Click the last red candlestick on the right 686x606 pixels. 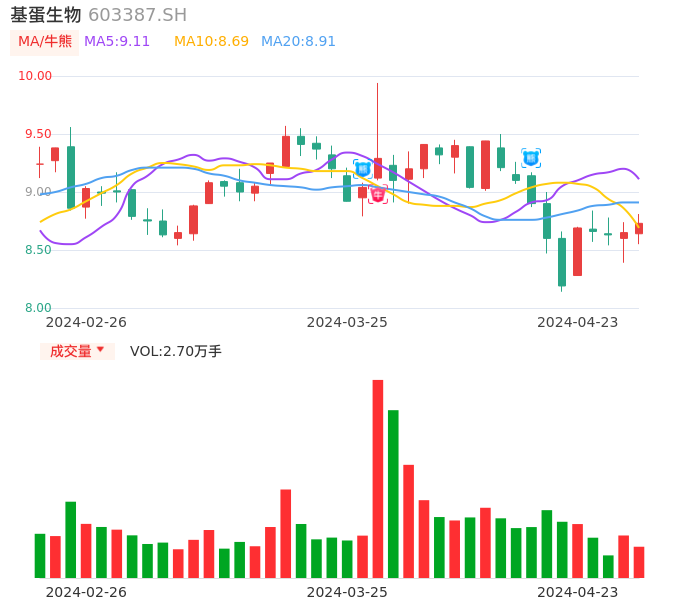pos(639,229)
